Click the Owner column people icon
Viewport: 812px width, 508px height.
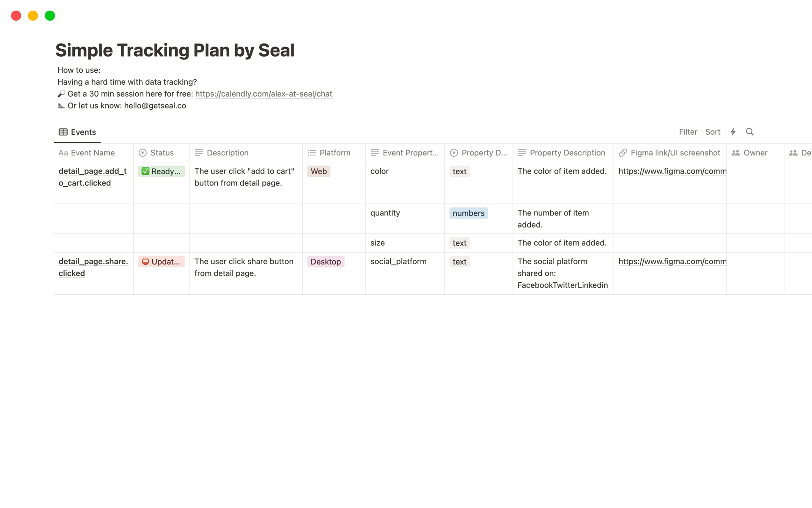(x=736, y=153)
